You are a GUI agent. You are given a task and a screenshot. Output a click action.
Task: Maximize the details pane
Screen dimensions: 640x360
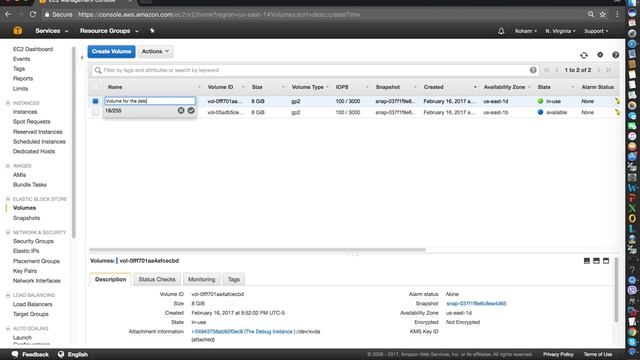tap(606, 261)
